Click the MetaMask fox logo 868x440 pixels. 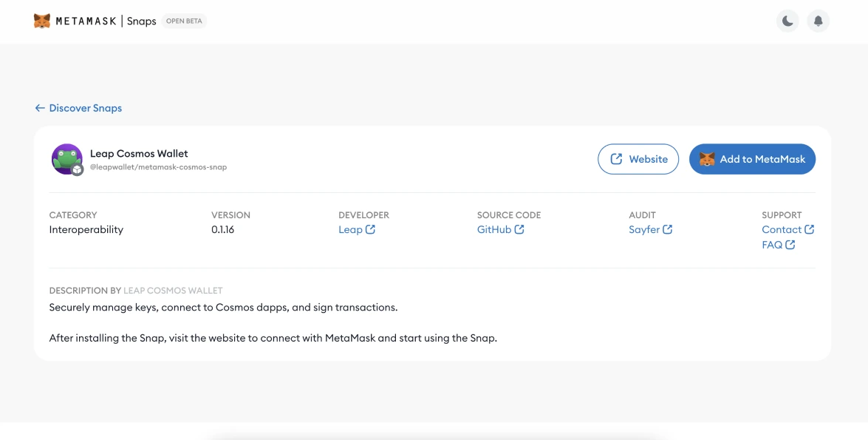(x=42, y=21)
